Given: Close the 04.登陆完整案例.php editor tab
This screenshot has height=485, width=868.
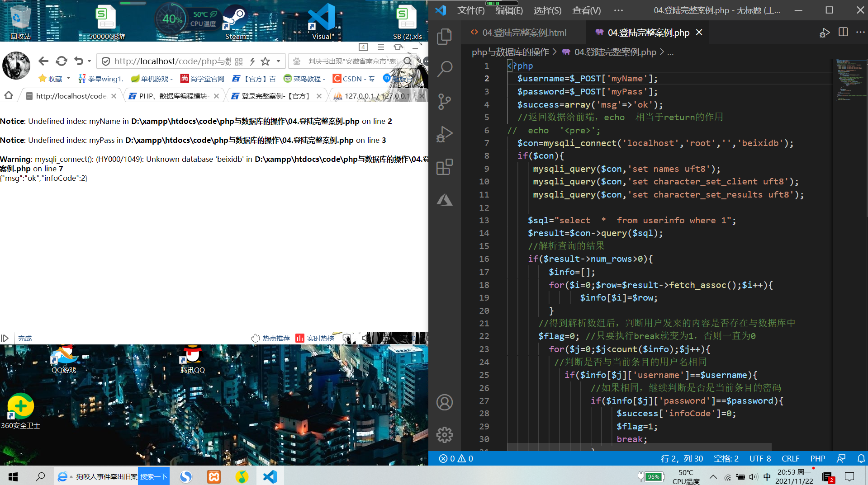Looking at the screenshot, I should [x=699, y=32].
